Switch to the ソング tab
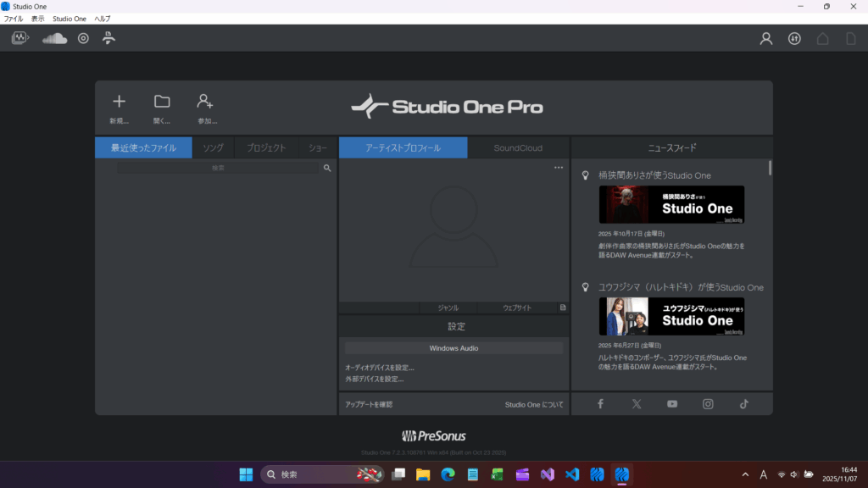The width and height of the screenshot is (868, 488). [x=213, y=147]
